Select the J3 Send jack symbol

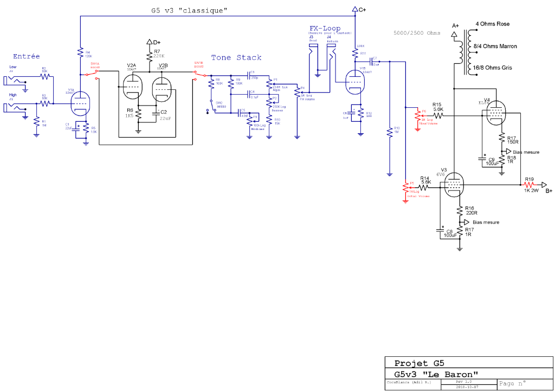pyautogui.click(x=313, y=54)
